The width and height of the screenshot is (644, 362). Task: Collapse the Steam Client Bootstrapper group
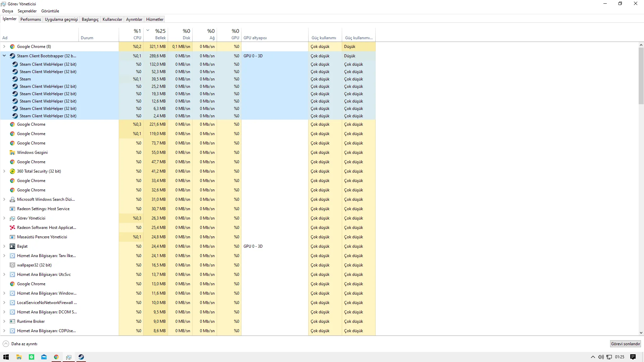tap(4, 56)
